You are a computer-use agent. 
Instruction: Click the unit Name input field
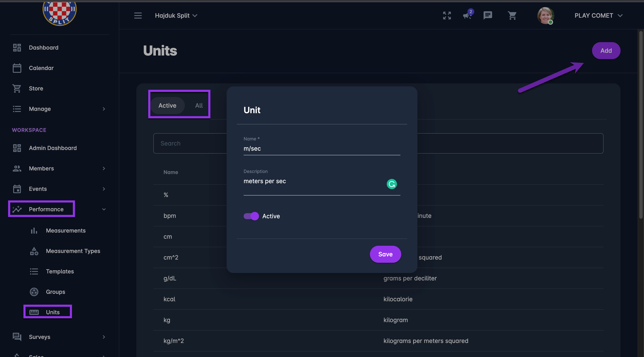click(x=322, y=149)
